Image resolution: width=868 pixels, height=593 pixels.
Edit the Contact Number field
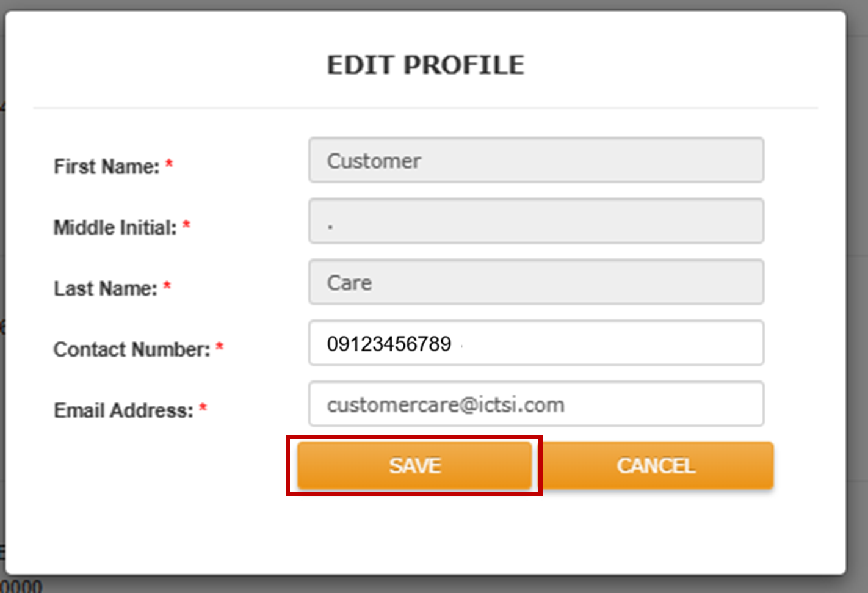click(x=536, y=343)
